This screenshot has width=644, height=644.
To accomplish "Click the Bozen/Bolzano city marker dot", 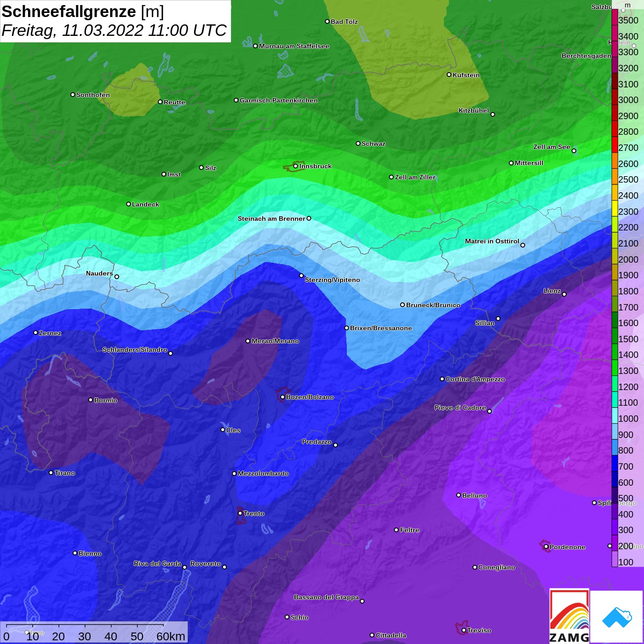I will [282, 397].
